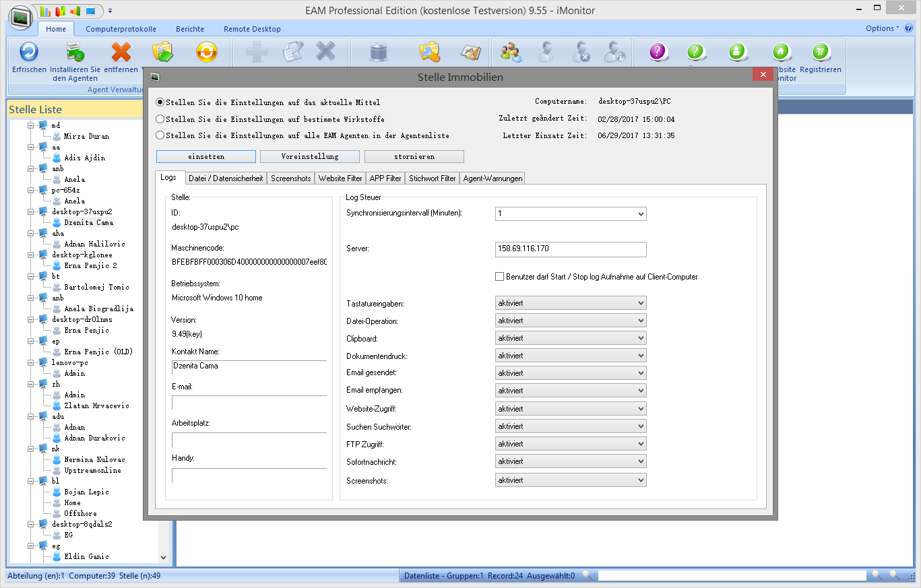Click the purple question mark icon
The image size is (921, 588).
pyautogui.click(x=658, y=52)
